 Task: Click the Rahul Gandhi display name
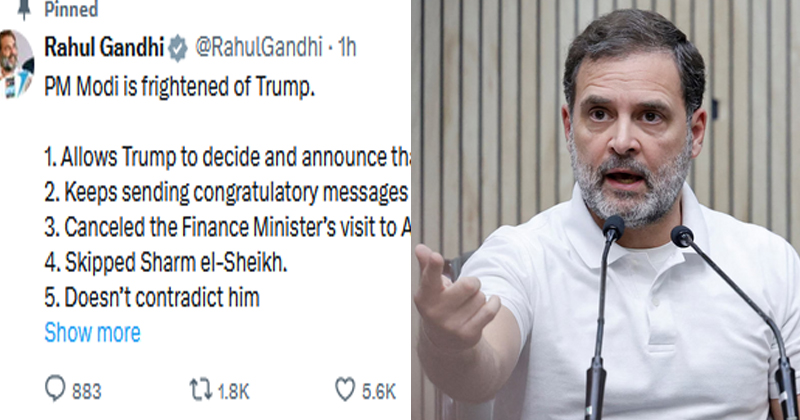(102, 47)
